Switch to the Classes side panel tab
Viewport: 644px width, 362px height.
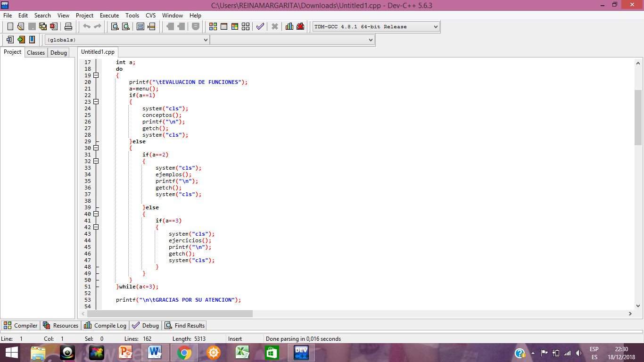[x=36, y=53]
